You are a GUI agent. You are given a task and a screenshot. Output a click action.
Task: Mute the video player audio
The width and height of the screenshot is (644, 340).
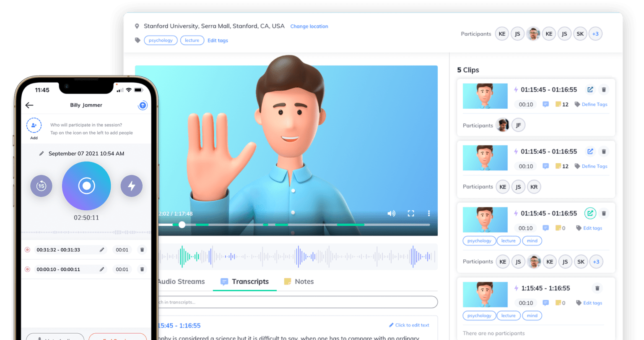click(391, 214)
